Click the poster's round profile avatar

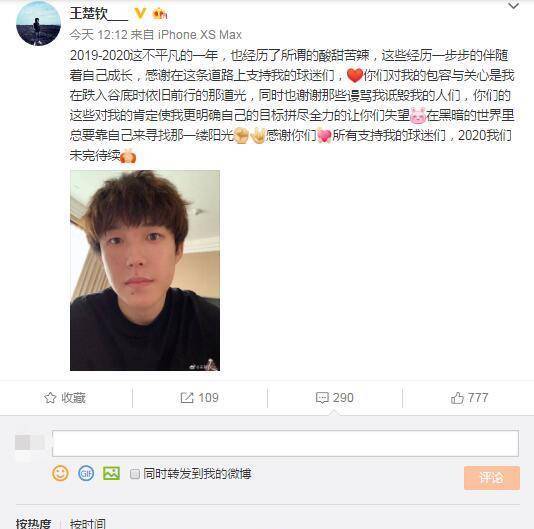tap(38, 23)
